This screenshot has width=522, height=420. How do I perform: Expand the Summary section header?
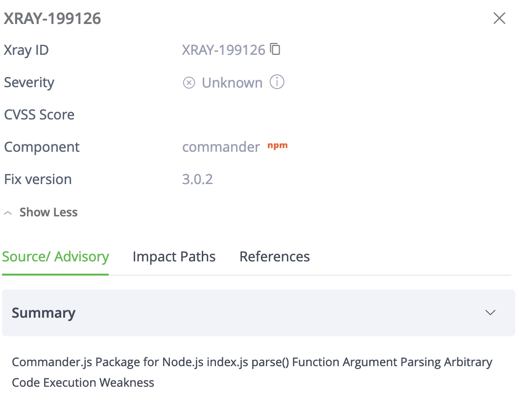[43, 312]
